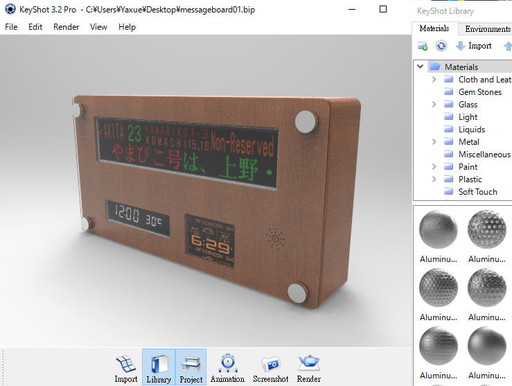Click the KeyShot app icon in title bar
The height and width of the screenshot is (386, 512).
[10, 9]
